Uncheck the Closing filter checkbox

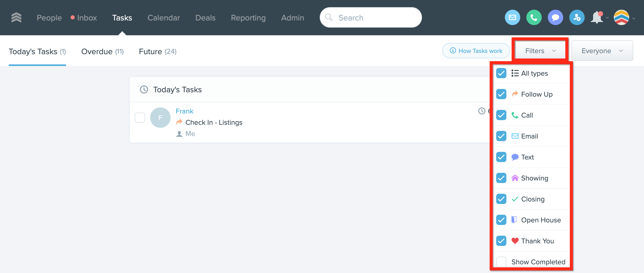(501, 199)
